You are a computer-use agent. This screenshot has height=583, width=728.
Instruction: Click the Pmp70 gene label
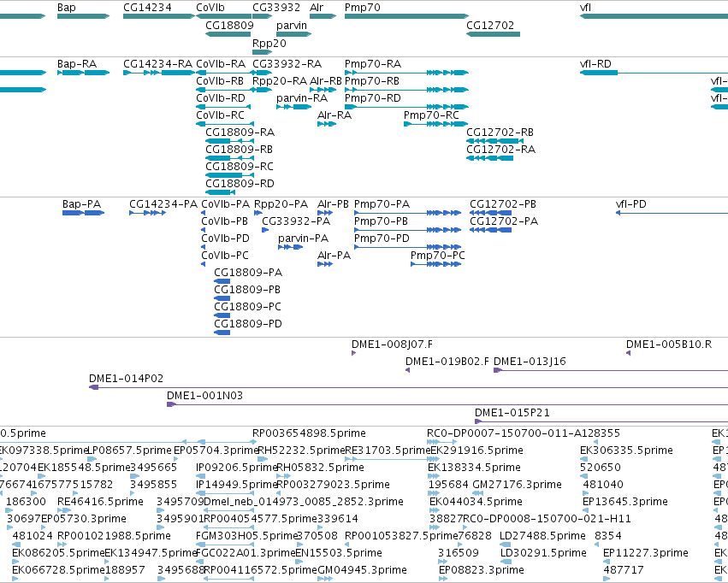click(363, 8)
